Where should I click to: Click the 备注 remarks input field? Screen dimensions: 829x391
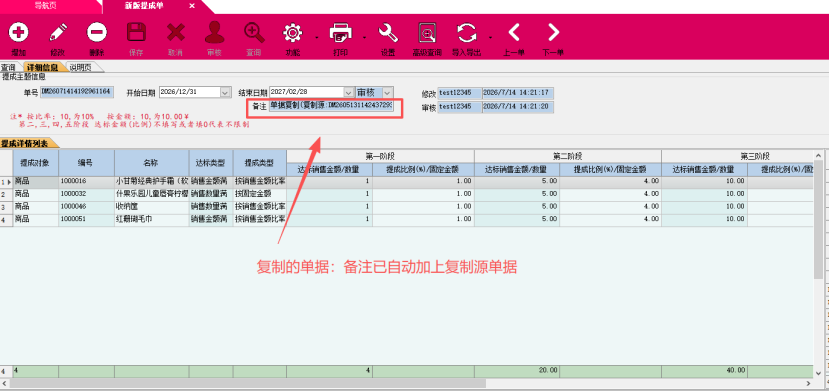331,106
